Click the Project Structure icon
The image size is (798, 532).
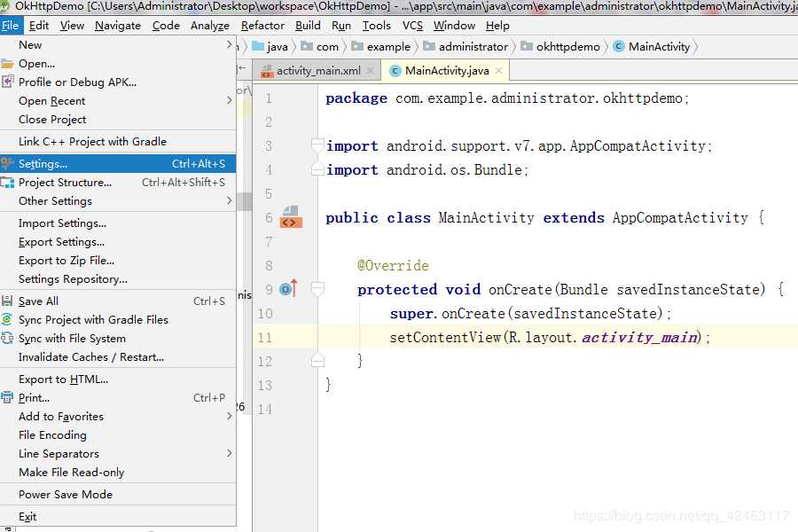tap(7, 183)
